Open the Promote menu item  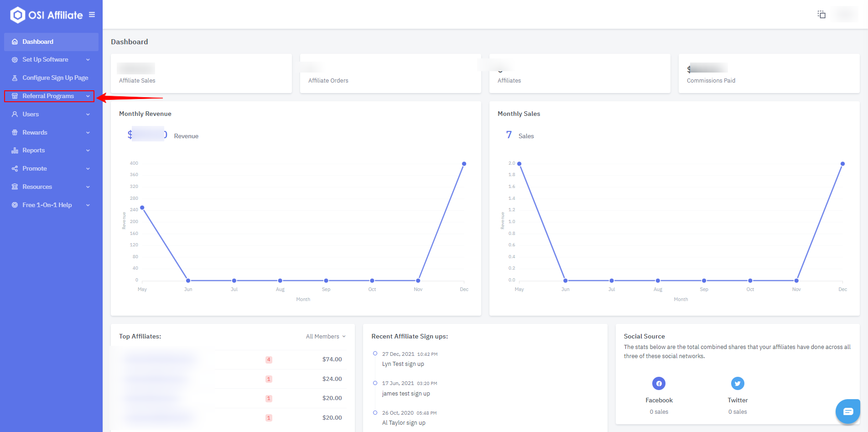coord(51,169)
